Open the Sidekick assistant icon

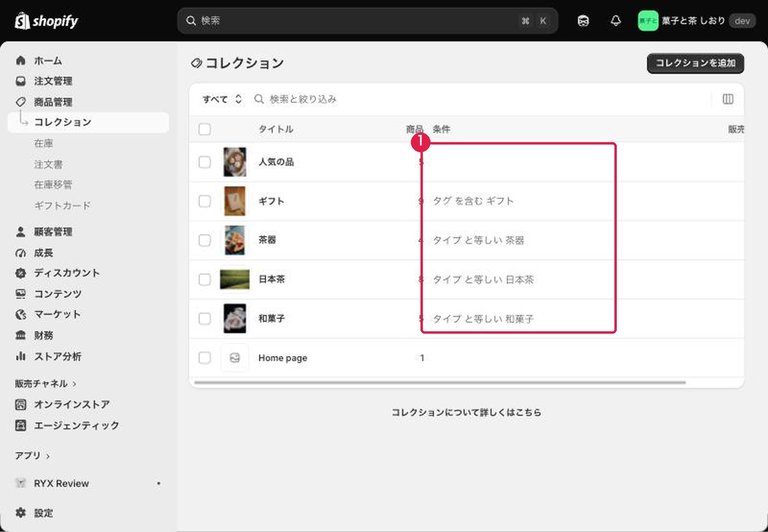(583, 21)
